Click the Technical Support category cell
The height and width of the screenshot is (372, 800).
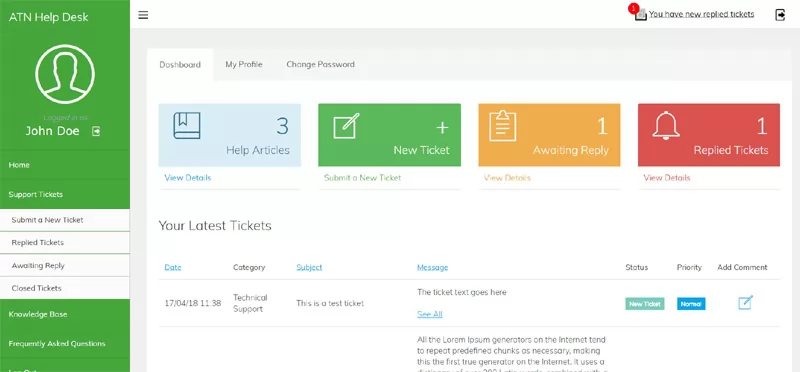click(x=250, y=303)
